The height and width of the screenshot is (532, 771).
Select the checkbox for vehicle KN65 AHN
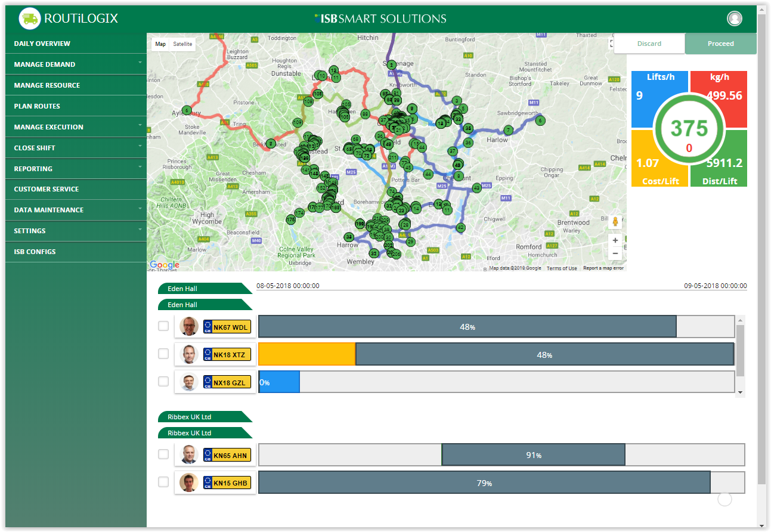point(163,454)
